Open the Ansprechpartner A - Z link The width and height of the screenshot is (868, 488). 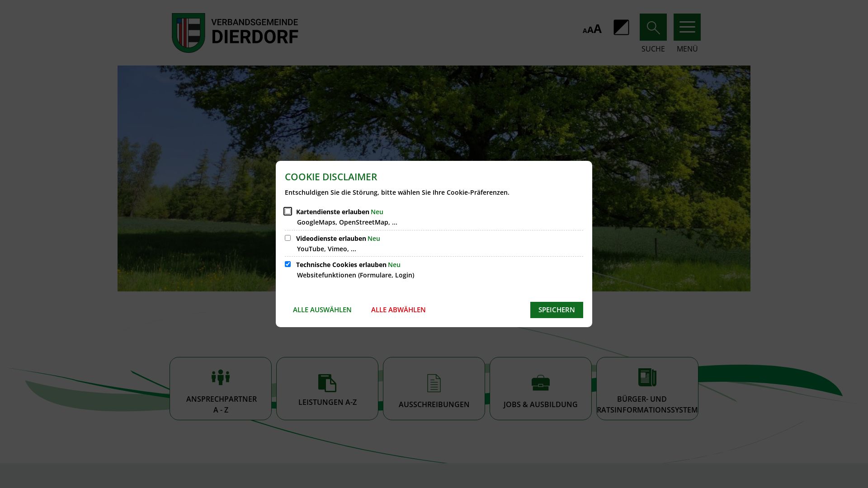[x=221, y=389]
